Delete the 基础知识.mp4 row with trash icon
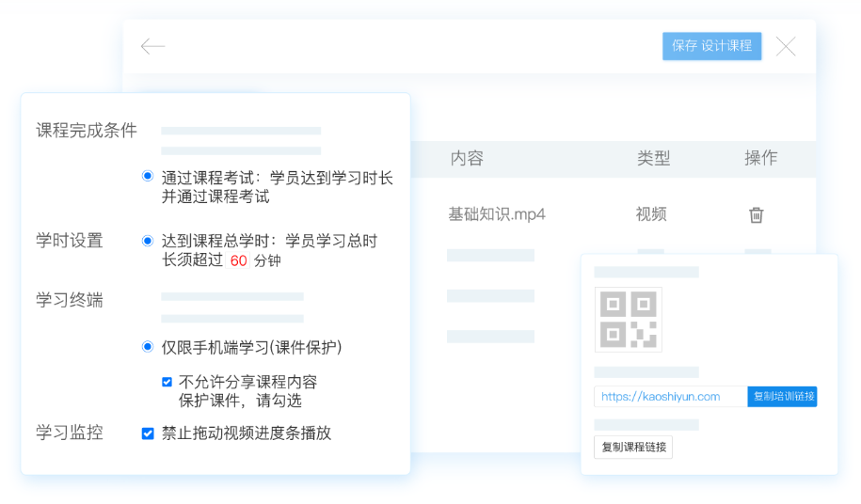Viewport: 861px width, 504px height. pyautogui.click(x=756, y=214)
